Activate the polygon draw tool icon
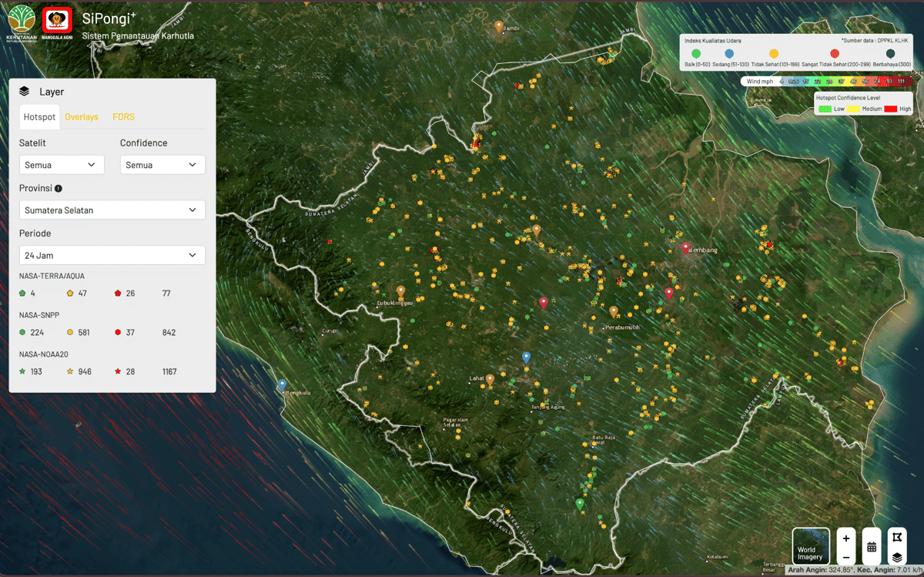The image size is (924, 577). click(897, 537)
